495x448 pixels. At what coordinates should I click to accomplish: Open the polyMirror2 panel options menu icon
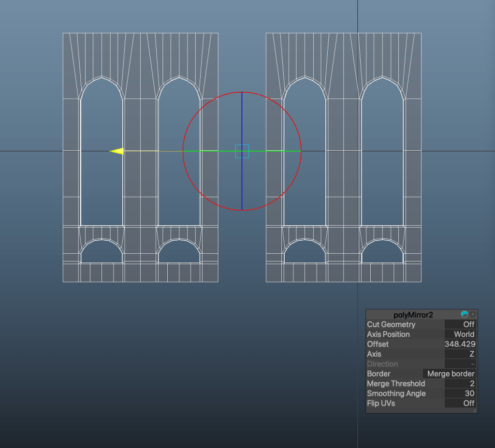[472, 314]
